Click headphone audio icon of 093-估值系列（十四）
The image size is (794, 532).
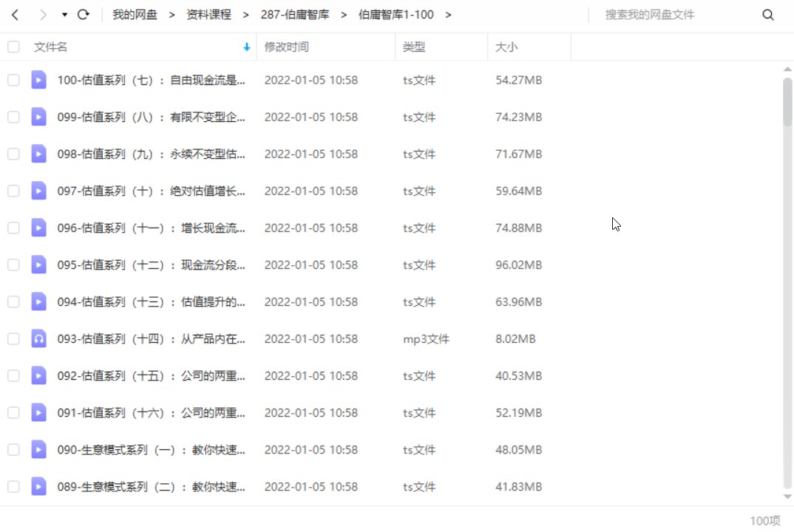pos(38,338)
